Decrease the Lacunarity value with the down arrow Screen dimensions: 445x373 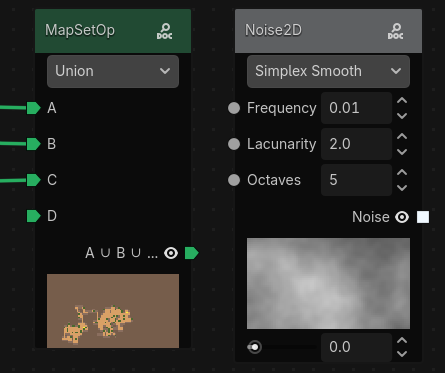(402, 152)
